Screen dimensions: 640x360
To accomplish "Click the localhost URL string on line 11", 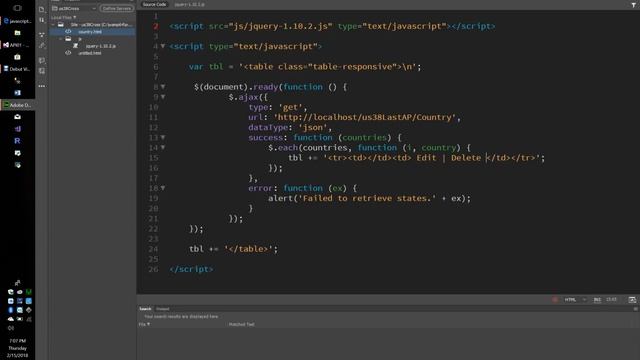I will click(364, 117).
